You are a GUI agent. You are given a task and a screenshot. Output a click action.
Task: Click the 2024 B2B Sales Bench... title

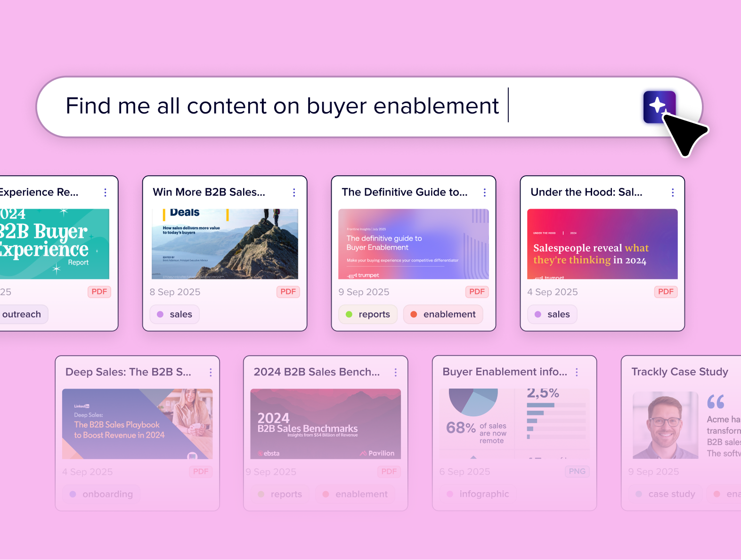[317, 372]
